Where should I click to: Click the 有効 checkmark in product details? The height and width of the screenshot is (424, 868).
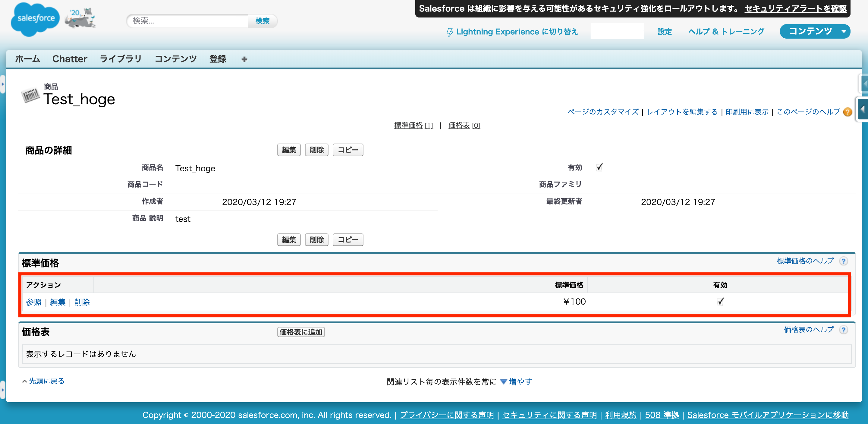(599, 167)
